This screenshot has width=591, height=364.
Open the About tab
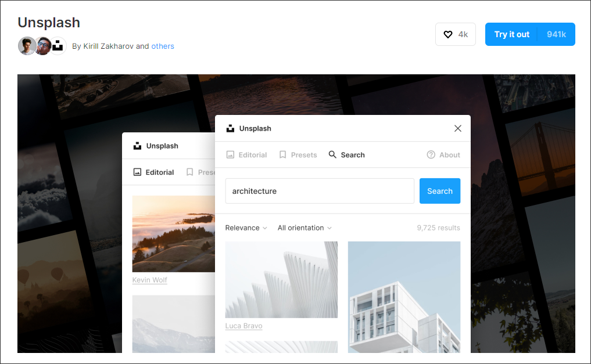[443, 154]
